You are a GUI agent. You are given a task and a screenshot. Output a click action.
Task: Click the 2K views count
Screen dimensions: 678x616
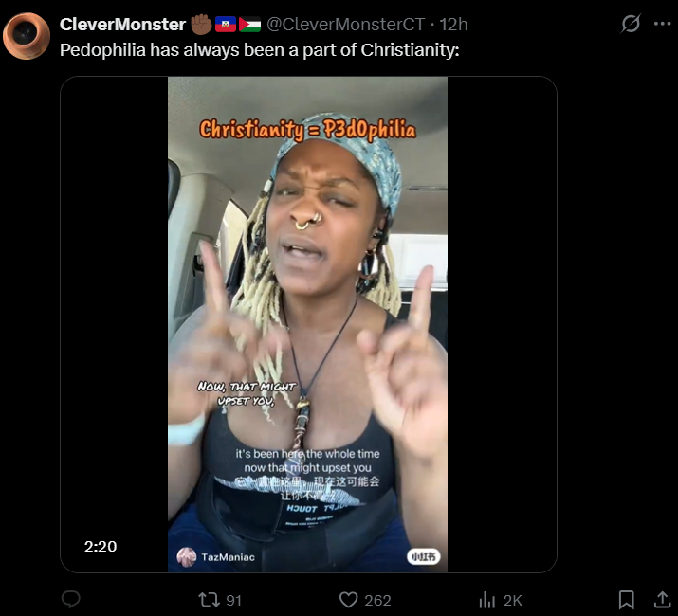[513, 601]
